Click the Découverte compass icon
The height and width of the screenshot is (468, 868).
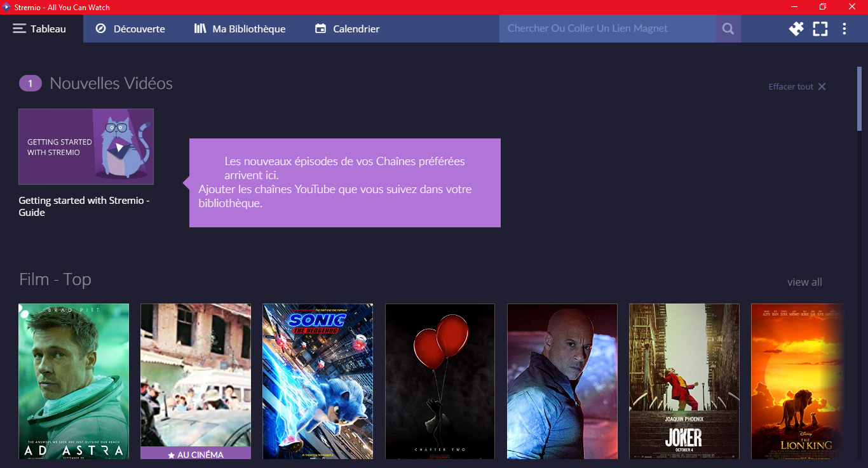[x=100, y=29]
